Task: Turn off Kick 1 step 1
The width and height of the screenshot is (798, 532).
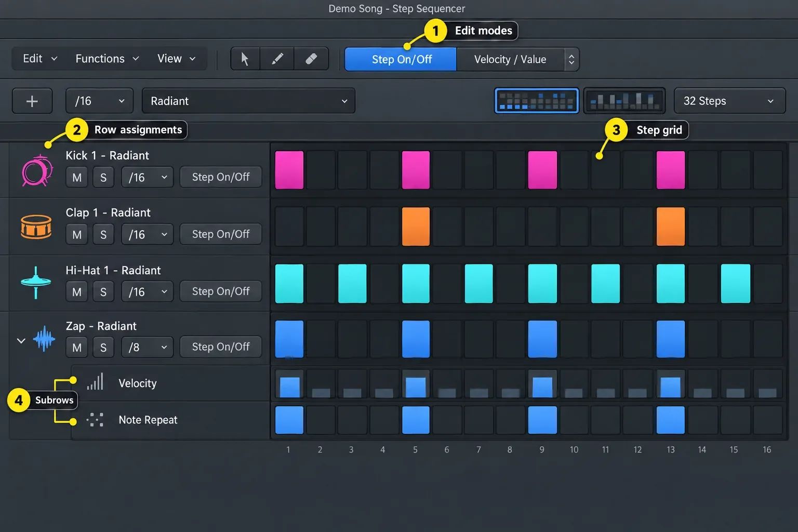Action: pos(289,170)
